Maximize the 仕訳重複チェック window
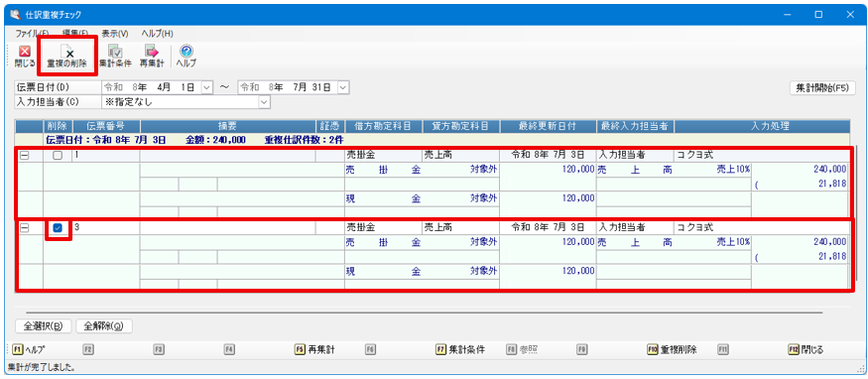 tap(818, 15)
